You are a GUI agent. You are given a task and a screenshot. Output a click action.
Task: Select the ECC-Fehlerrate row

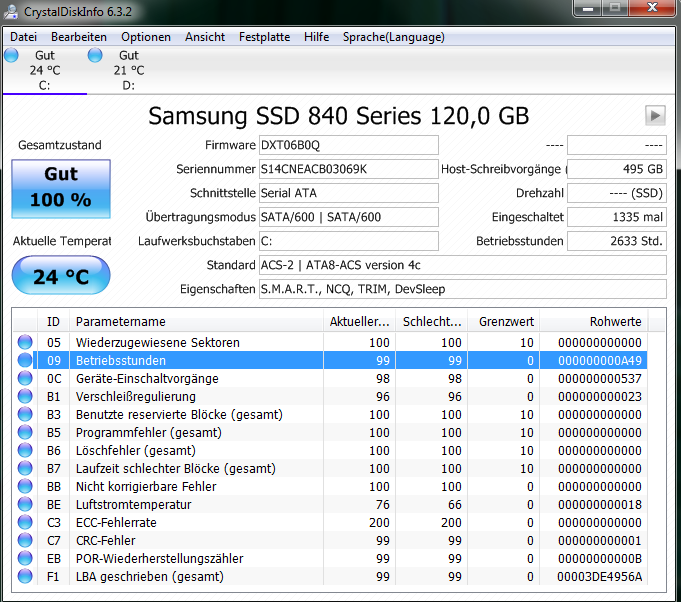click(x=330, y=523)
